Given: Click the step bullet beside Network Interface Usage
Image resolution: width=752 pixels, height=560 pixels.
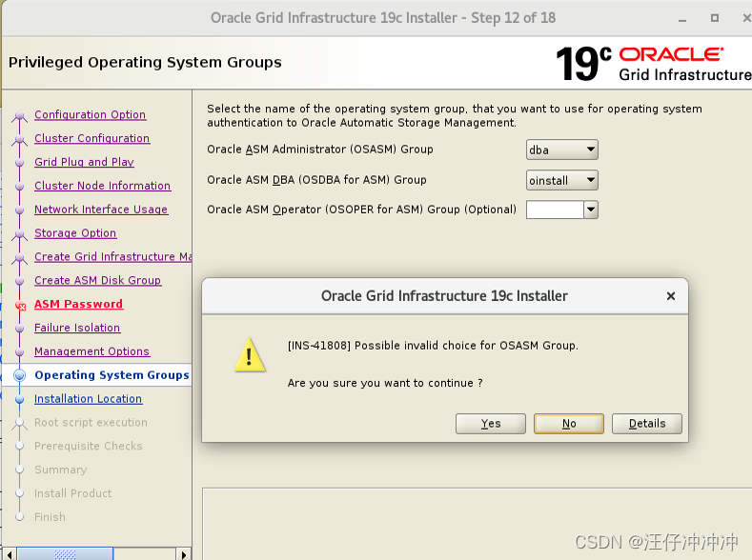Looking at the screenshot, I should [x=20, y=210].
